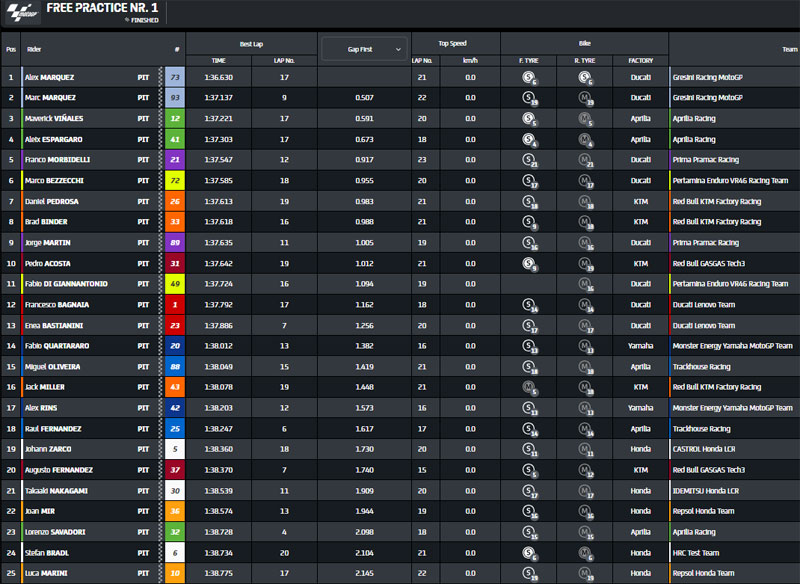The image size is (800, 584).
Task: Click Jack Miller's front medium tyre icon
Action: [529, 388]
